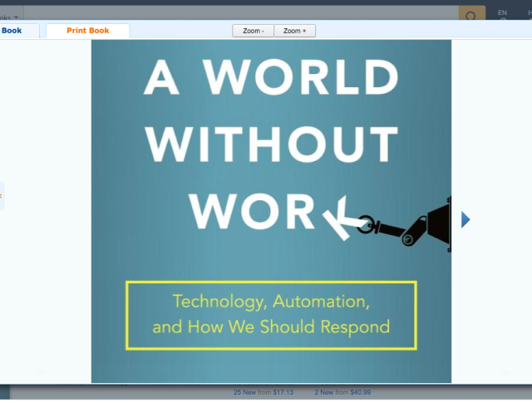Click the "WITHOUT" word on the cover
This screenshot has width=532, height=403.
tap(271, 145)
